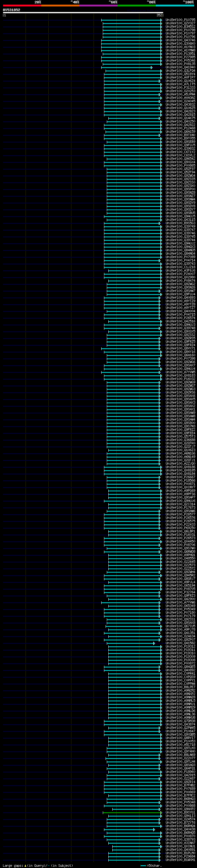
Task: Click the =50char. scale legend text
Action: coord(154,866)
